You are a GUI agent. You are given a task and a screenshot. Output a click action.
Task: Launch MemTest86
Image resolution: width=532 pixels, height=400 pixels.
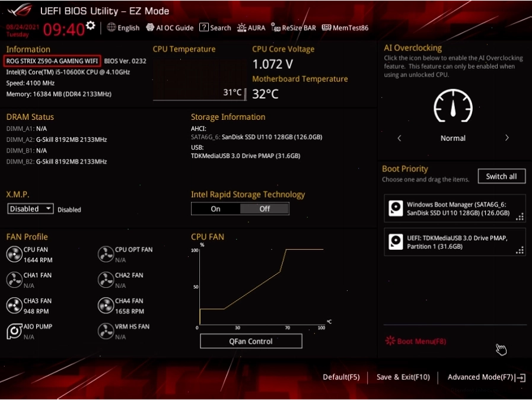(x=345, y=27)
